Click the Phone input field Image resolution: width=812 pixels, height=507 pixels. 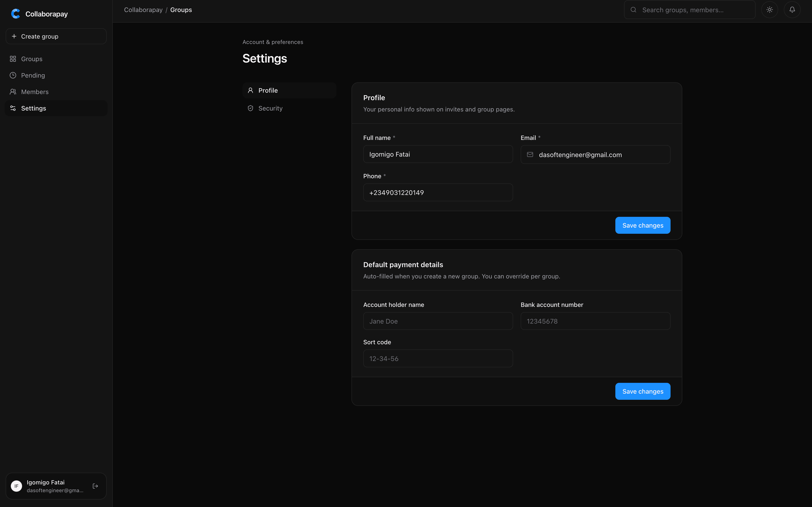(438, 192)
